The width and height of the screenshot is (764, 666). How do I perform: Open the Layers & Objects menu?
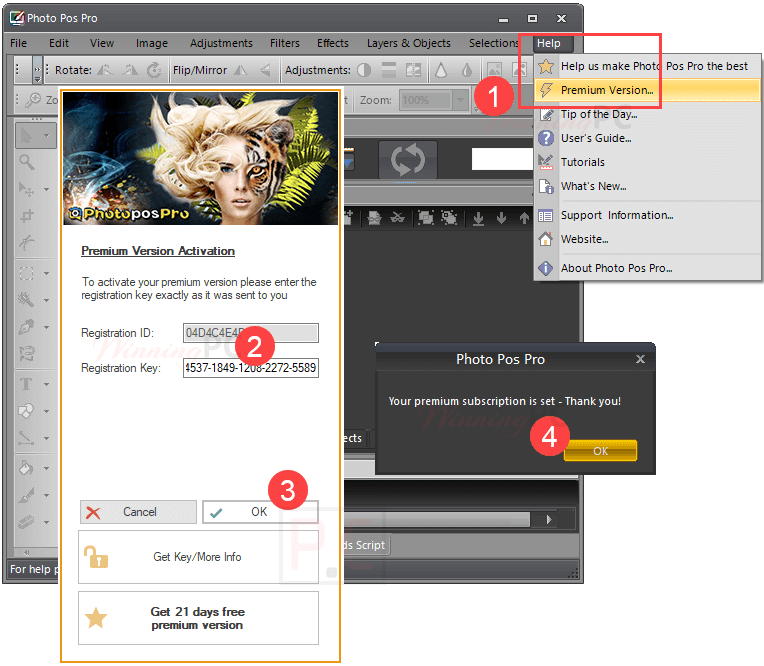pyautogui.click(x=409, y=43)
